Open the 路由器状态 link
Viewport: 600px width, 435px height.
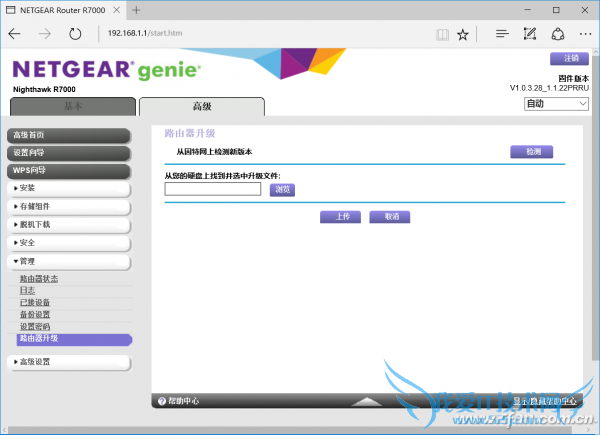[39, 279]
